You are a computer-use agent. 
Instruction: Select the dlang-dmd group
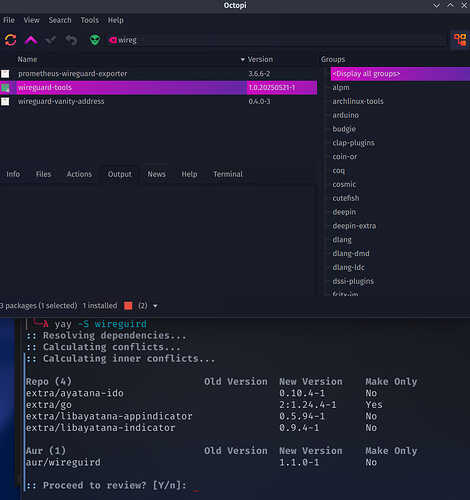351,254
